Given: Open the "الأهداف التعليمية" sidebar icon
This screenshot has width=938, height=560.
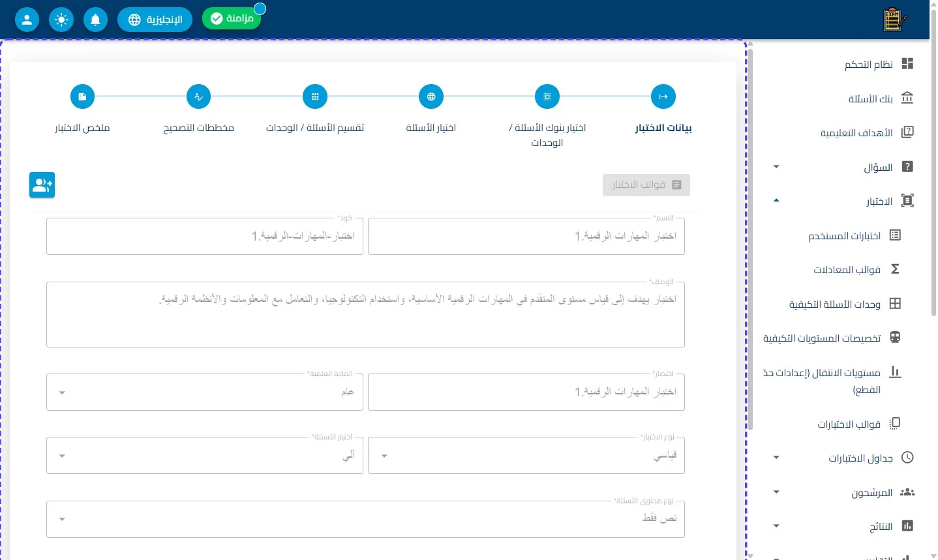Looking at the screenshot, I should click(907, 132).
